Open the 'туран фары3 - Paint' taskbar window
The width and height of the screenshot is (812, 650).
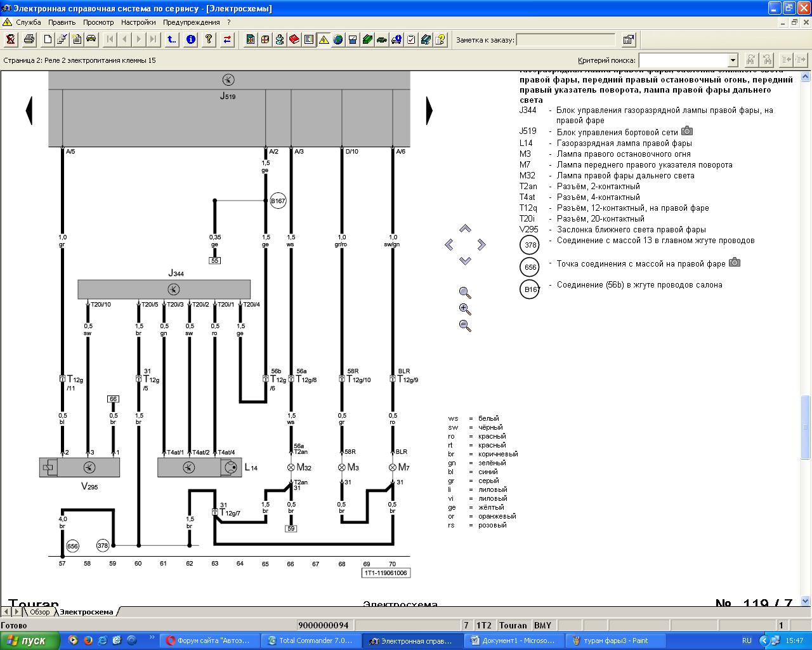[x=614, y=640]
